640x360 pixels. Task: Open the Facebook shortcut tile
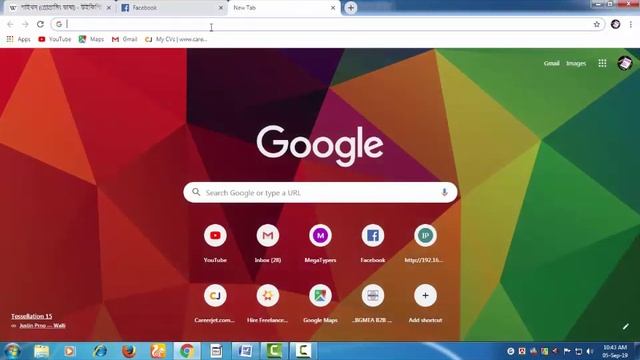pyautogui.click(x=373, y=236)
